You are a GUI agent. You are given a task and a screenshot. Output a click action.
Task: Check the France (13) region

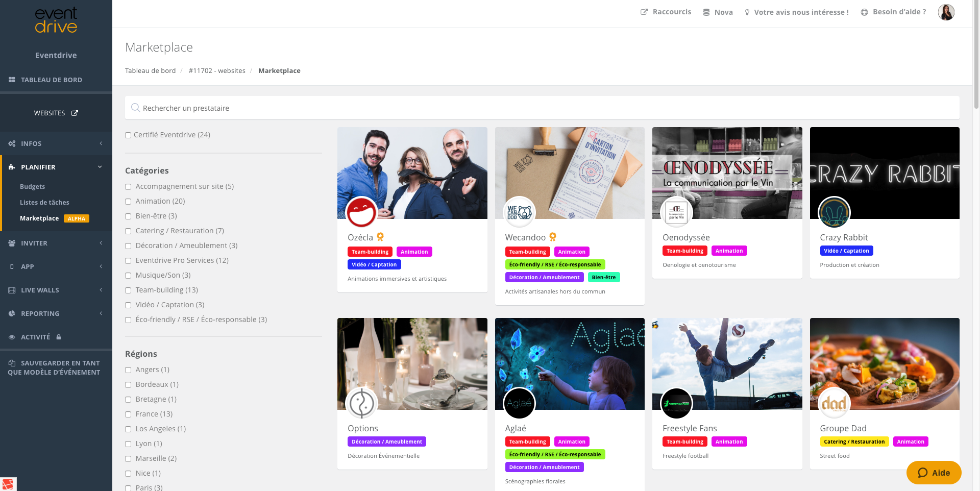128,414
